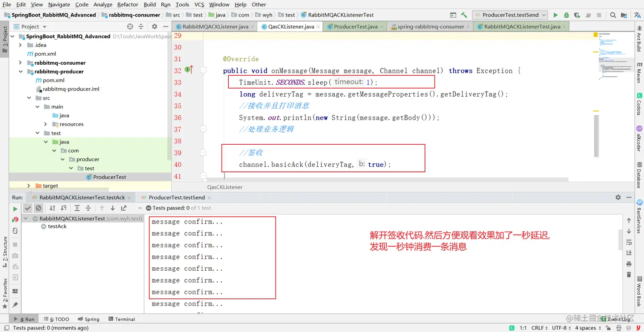Screen dimensions: 644x332
Task: Enable soft-wrap in console output
Action: pyautogui.click(x=629, y=242)
